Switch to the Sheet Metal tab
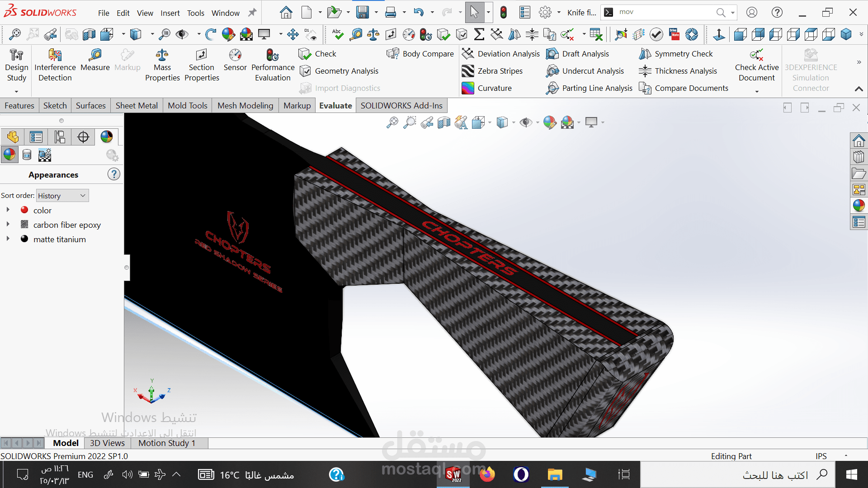 (x=137, y=106)
